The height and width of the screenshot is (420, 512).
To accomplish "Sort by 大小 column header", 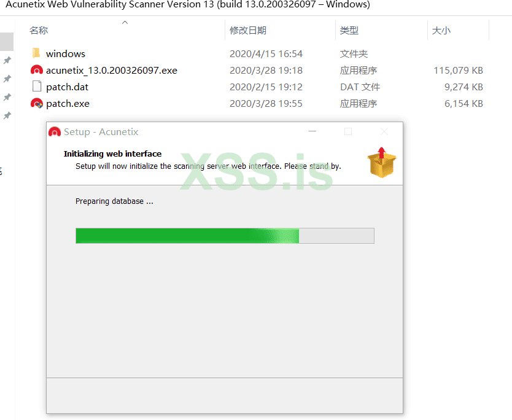I will coord(441,30).
